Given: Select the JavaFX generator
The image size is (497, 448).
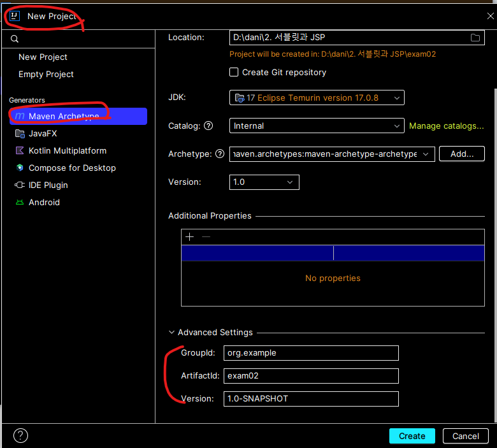Looking at the screenshot, I should click(78, 133).
